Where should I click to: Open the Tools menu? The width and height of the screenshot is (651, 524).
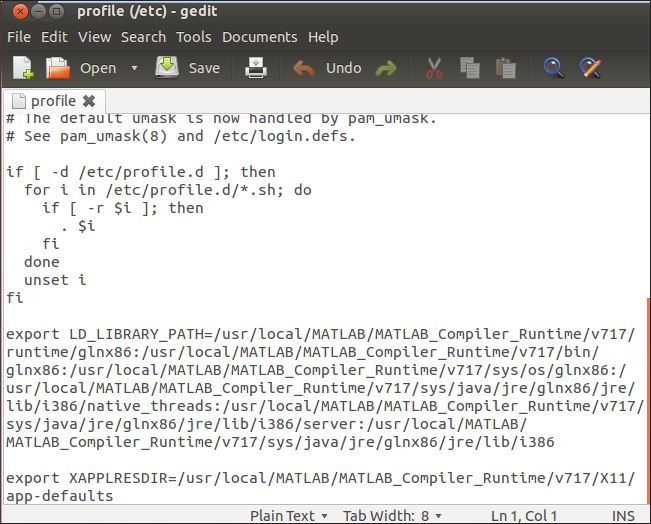coord(193,37)
